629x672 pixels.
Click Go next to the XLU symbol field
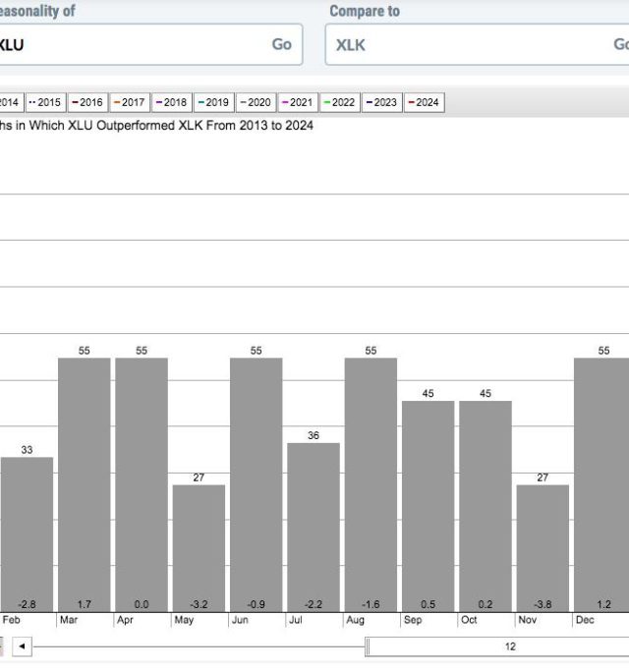pos(282,44)
